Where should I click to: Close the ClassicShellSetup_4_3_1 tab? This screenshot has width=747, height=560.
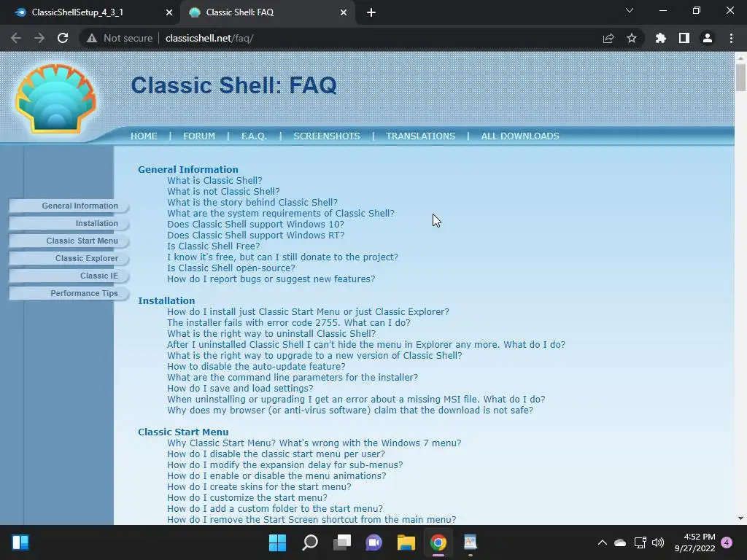point(169,13)
